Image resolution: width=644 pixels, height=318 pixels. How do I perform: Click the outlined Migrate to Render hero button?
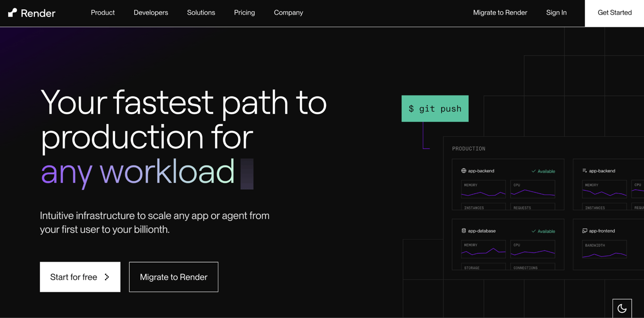coord(173,277)
